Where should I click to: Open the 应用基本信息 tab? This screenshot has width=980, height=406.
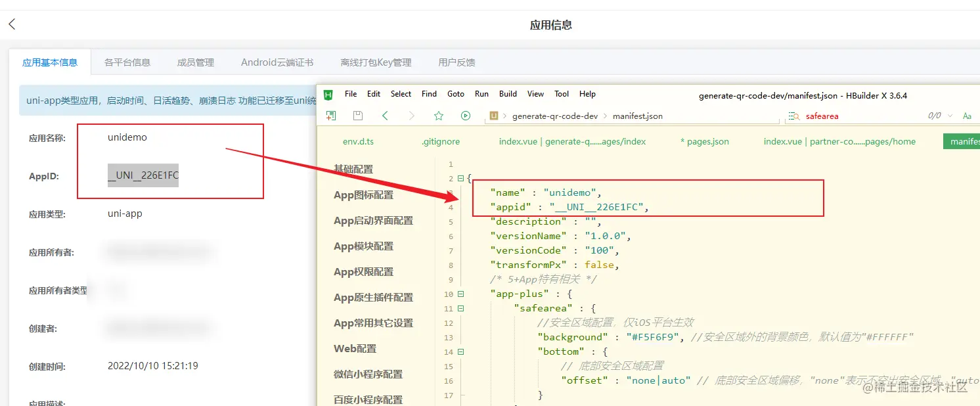50,62
